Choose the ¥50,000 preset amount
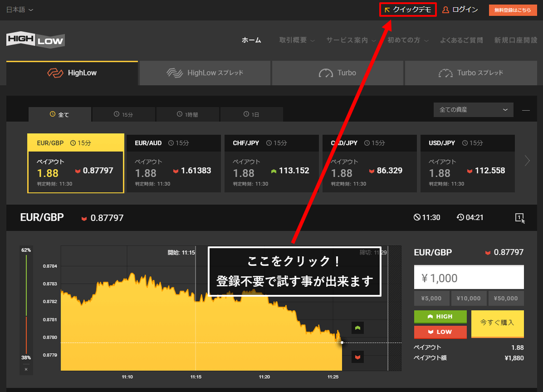The width and height of the screenshot is (543, 392). [506, 299]
